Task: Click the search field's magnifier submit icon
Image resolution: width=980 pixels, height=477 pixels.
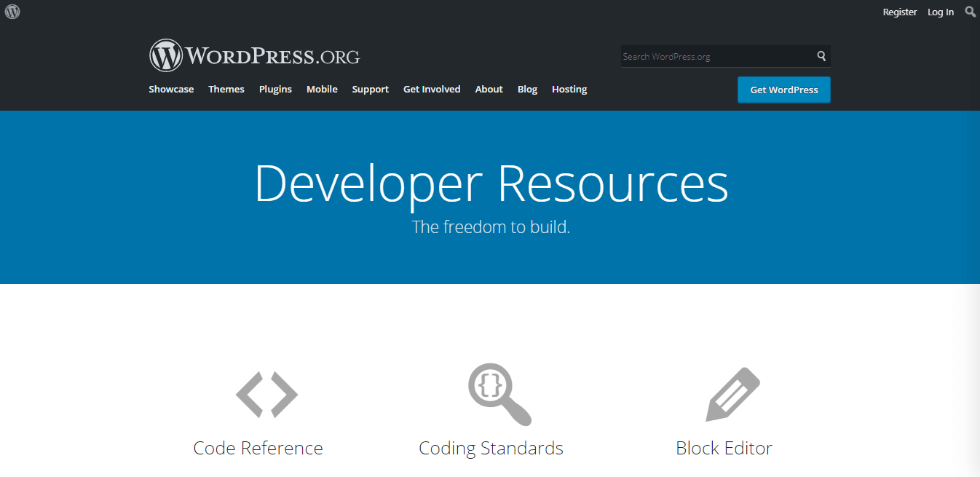Action: pyautogui.click(x=821, y=56)
